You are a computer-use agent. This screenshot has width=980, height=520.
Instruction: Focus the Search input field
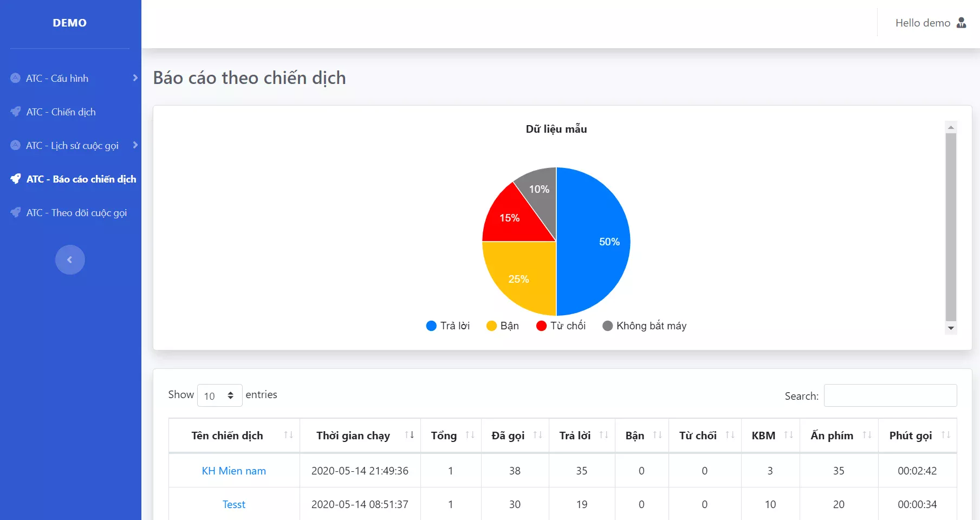(890, 395)
